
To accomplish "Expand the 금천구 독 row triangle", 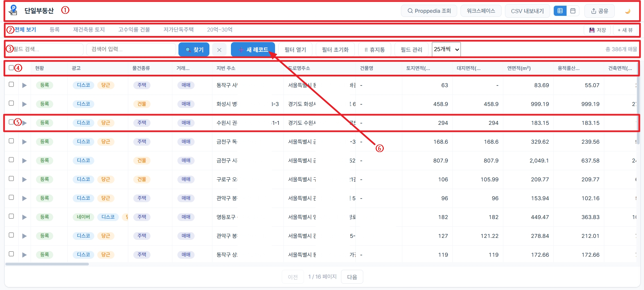I will point(24,142).
